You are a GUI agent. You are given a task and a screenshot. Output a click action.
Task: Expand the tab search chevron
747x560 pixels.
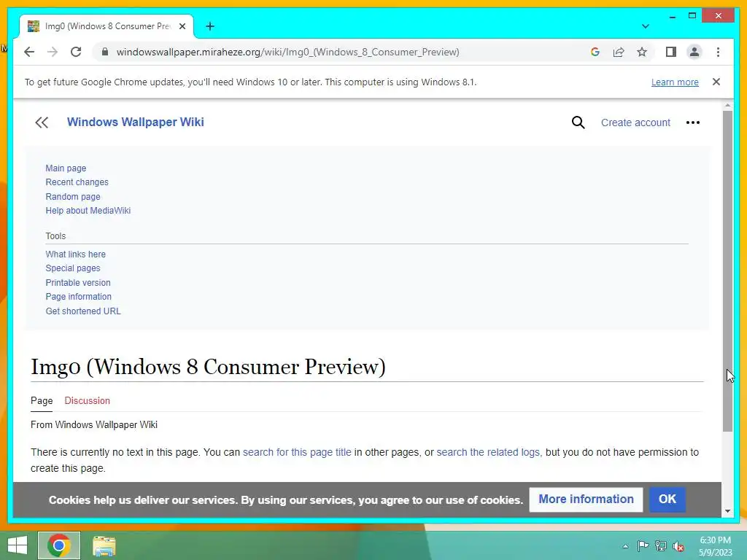[x=645, y=26]
